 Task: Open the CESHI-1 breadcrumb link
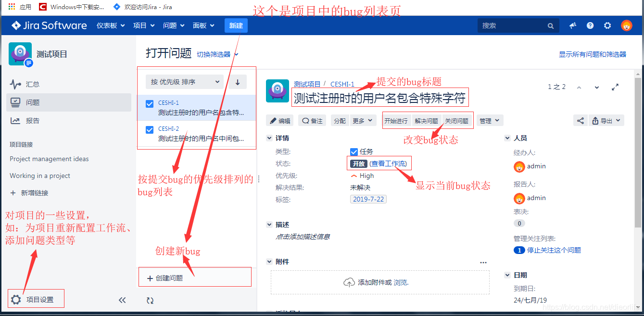[x=342, y=84]
